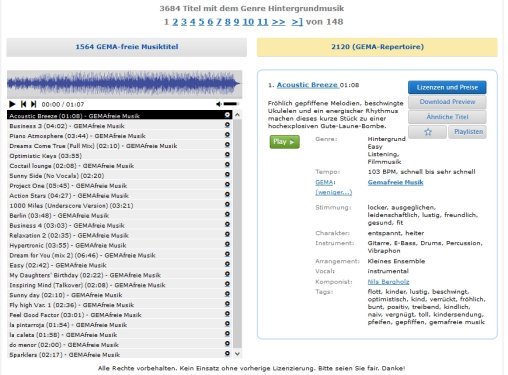
Task: Click info icon for Inspiring Mind row
Action: 227,284
